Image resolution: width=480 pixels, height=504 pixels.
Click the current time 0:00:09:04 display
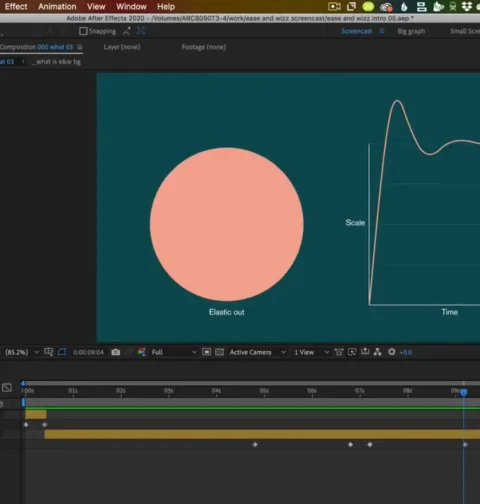[88, 352]
